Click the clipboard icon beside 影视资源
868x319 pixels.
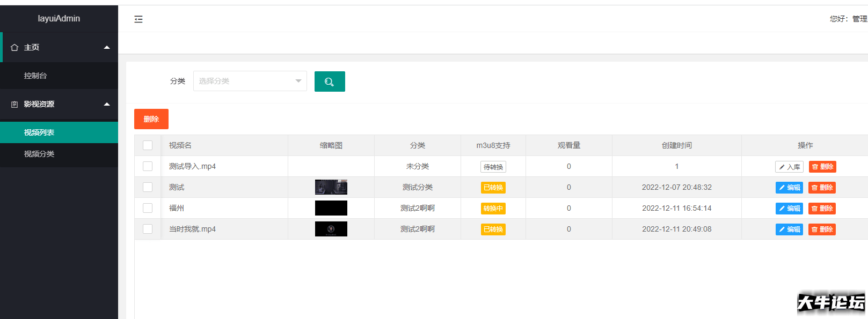click(14, 104)
